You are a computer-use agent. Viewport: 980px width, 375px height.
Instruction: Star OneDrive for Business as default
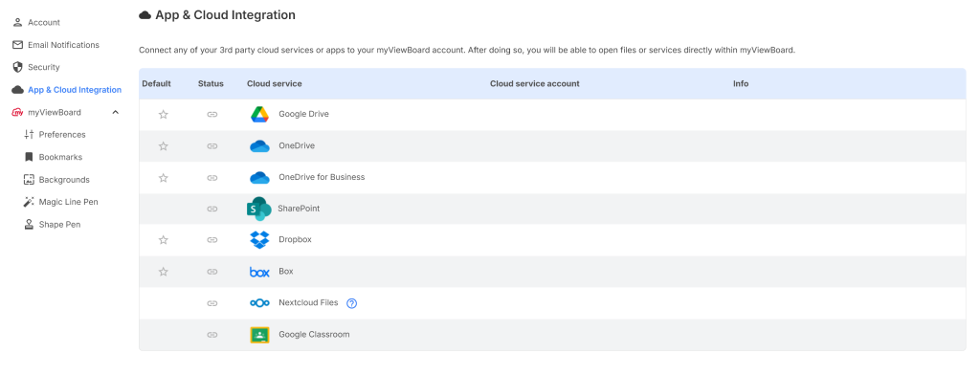163,178
